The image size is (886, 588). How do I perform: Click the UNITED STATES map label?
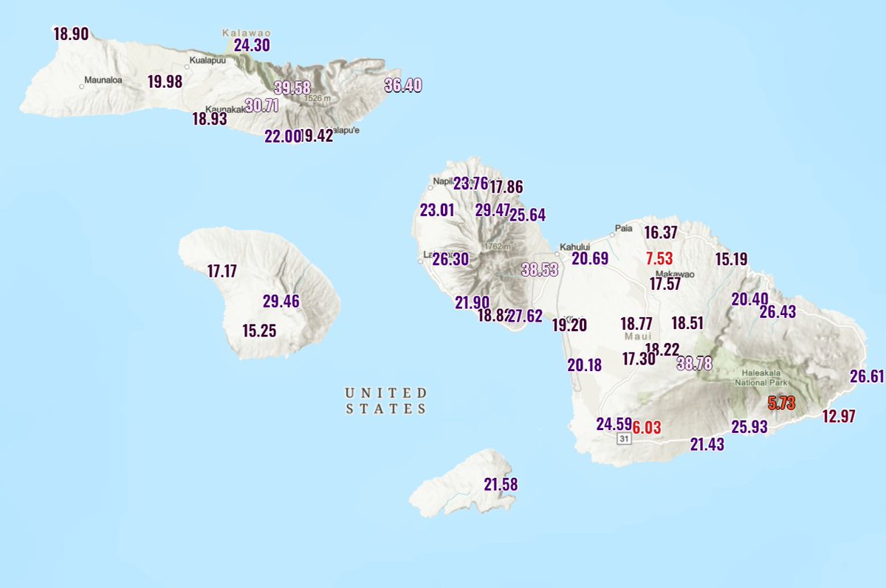pyautogui.click(x=385, y=400)
